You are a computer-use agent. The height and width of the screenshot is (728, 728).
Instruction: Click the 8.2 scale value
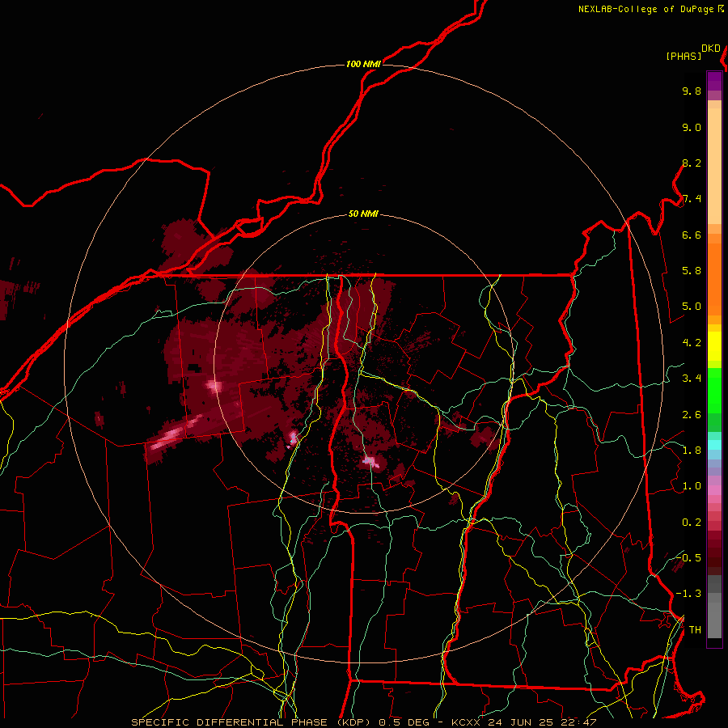point(692,163)
